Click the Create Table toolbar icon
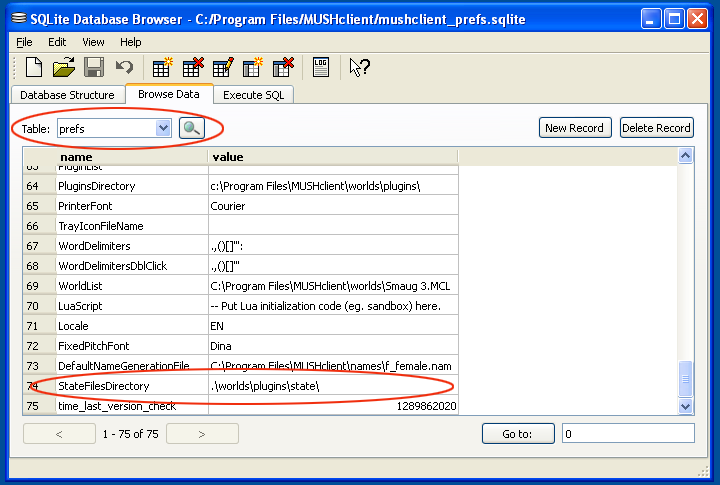The image size is (720, 485). pos(163,68)
